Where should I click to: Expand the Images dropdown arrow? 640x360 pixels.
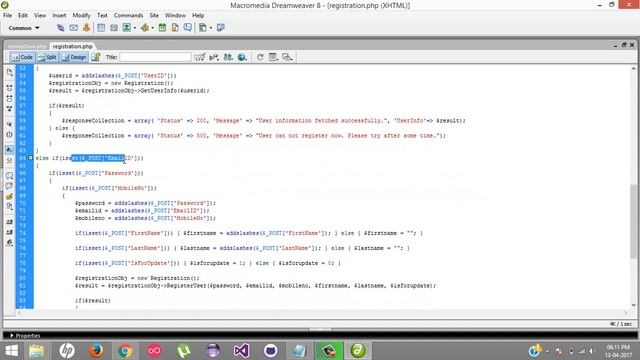(x=135, y=28)
